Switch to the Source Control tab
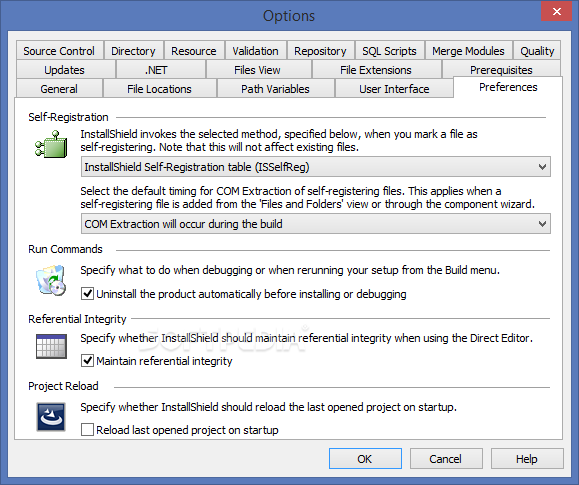Screen dimensions: 579x485 pos(59,51)
